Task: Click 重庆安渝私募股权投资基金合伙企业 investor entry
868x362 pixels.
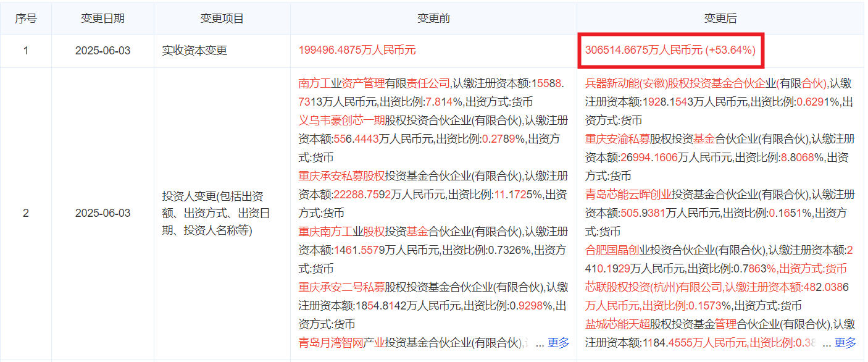Action: (697, 139)
